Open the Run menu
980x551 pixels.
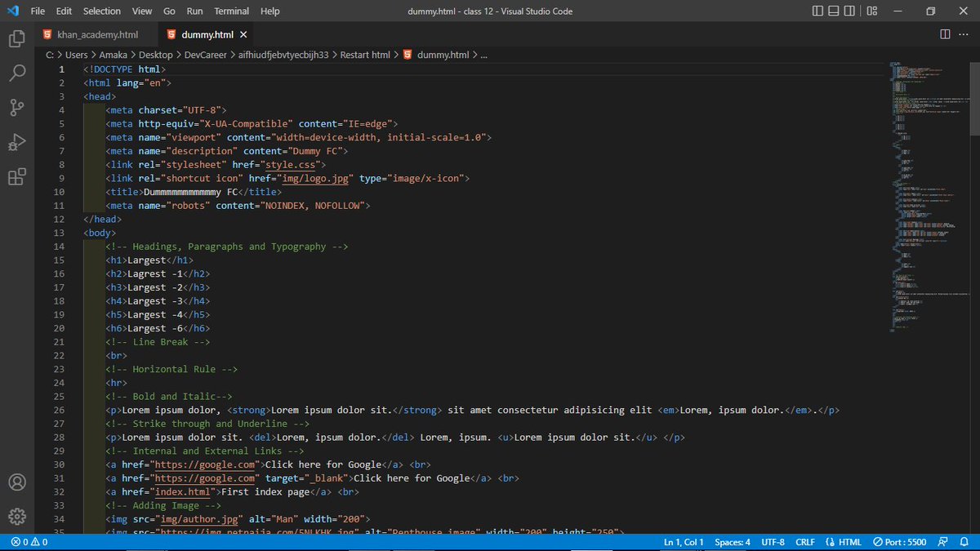(194, 11)
